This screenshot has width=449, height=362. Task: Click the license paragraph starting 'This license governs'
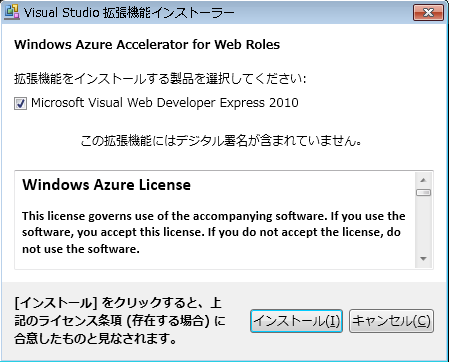point(214,232)
